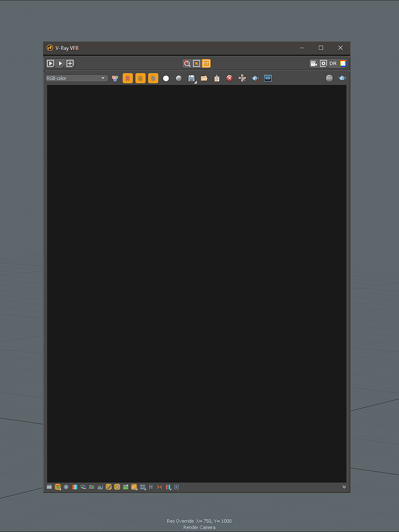The image size is (399, 532).
Task: Click the V-Ray logo in title bar
Action: click(50, 48)
